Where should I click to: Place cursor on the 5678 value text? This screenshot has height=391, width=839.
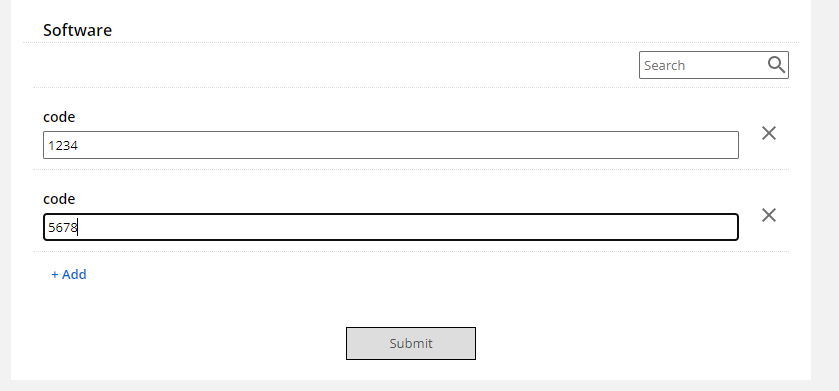63,228
